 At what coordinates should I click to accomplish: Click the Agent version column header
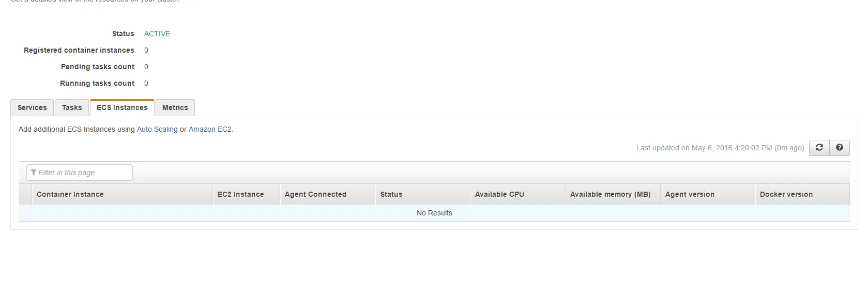[690, 194]
